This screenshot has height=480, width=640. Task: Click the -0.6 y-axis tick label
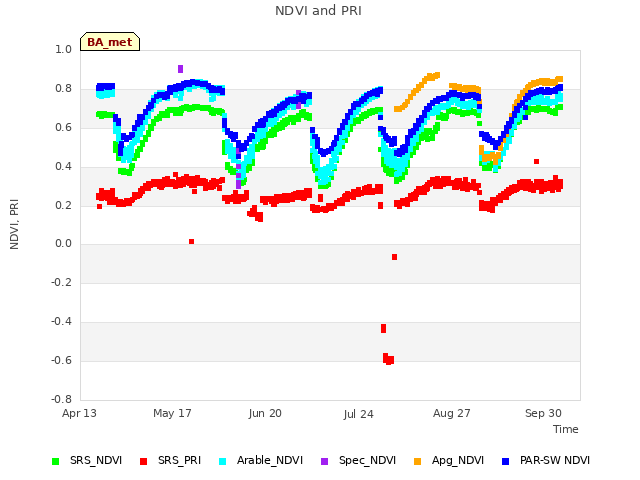(61, 360)
